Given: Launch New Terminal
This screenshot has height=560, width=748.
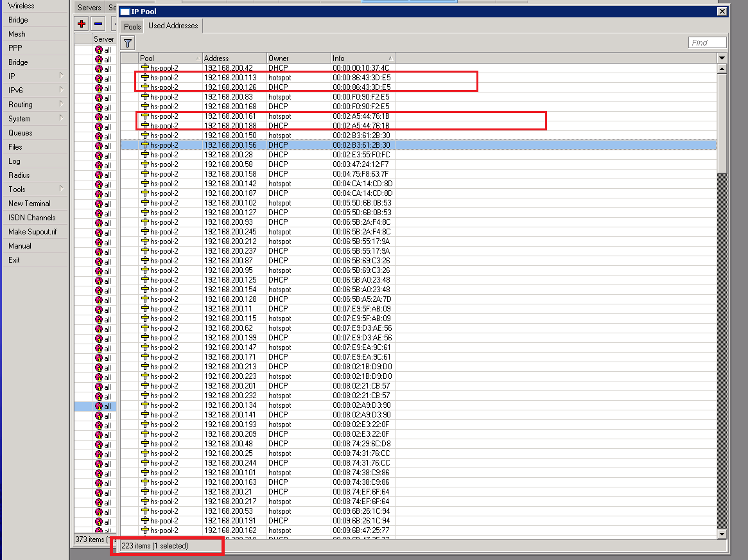Looking at the screenshot, I should tap(29, 203).
